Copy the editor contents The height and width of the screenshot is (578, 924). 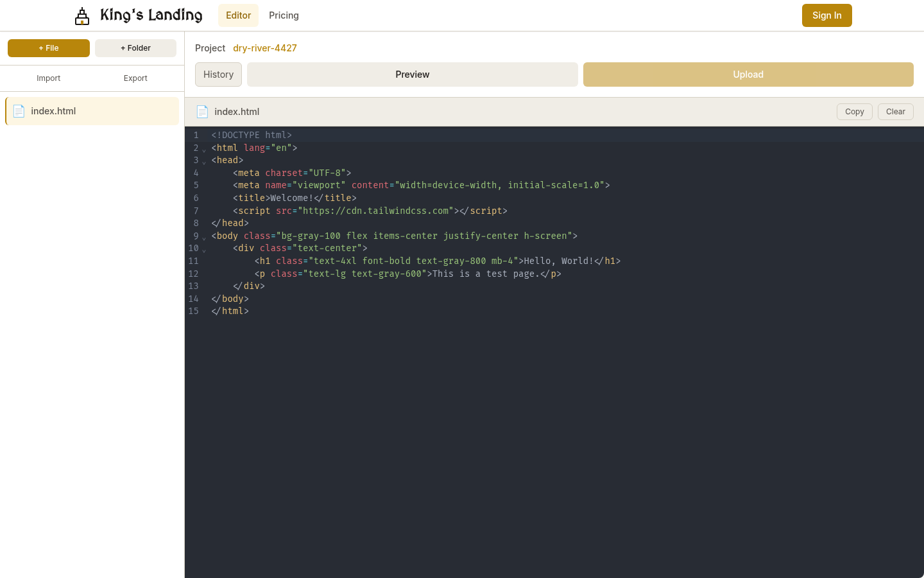tap(855, 112)
